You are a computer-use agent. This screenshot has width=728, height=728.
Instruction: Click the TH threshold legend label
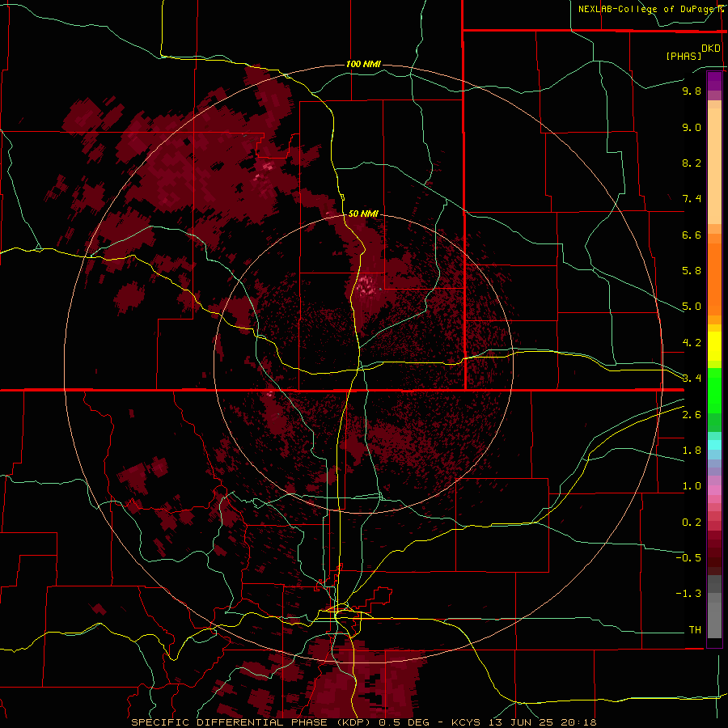tap(695, 630)
